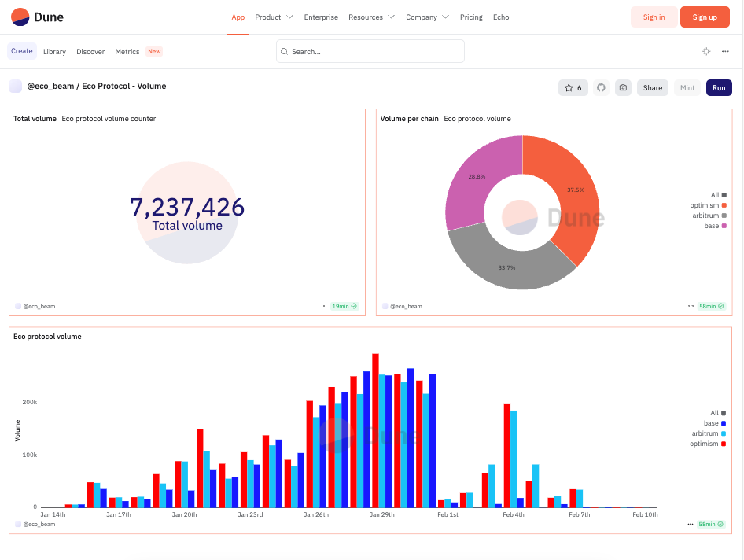Image resolution: width=744 pixels, height=560 pixels.
Task: Open the Metrics tab
Action: tap(127, 52)
